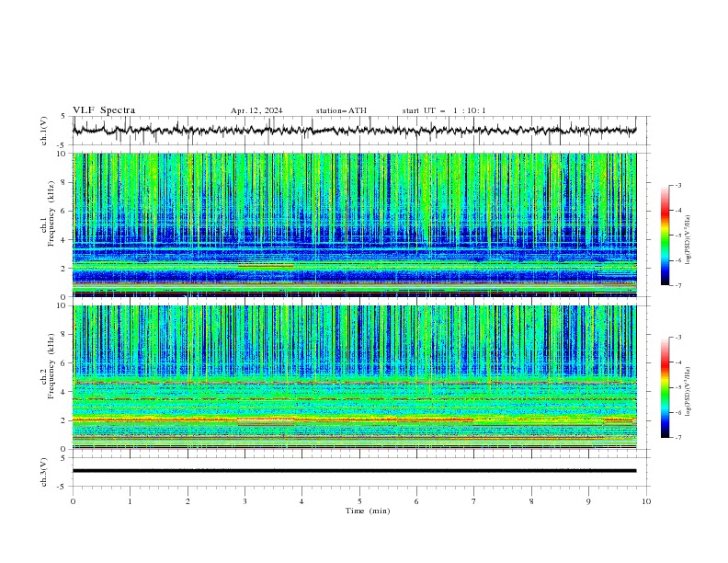
Task: Click time-axis tick label "2"
Action: click(x=188, y=501)
